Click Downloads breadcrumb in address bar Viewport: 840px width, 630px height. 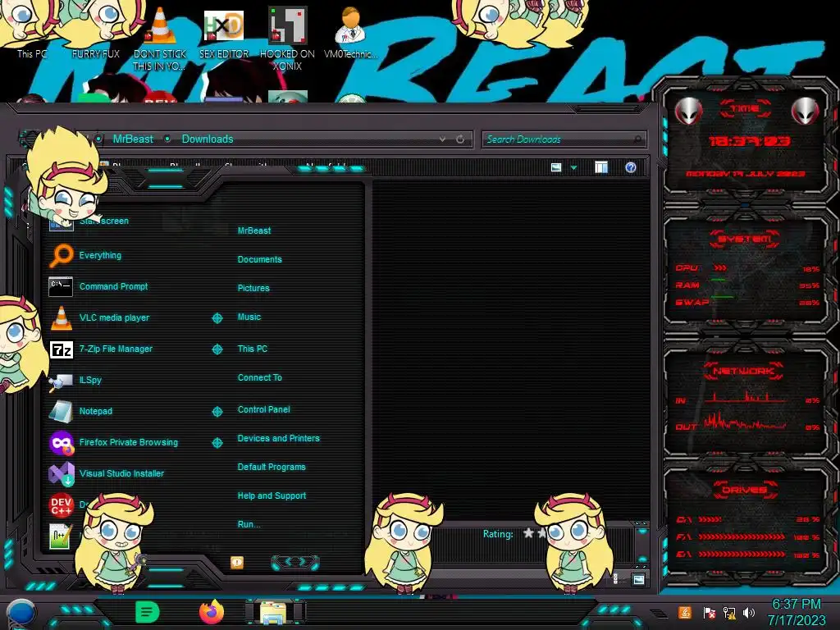pos(208,139)
